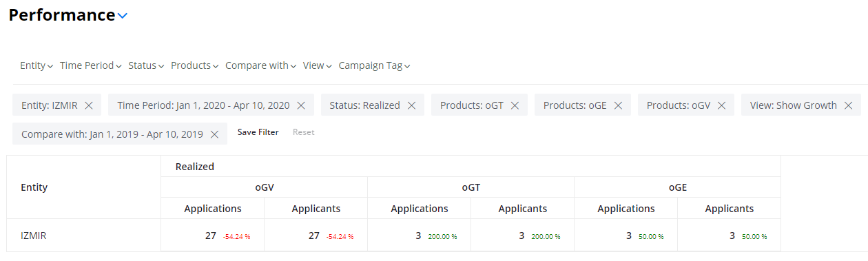Open the Compare with dropdown
Image resolution: width=868 pixels, height=261 pixels.
260,65
